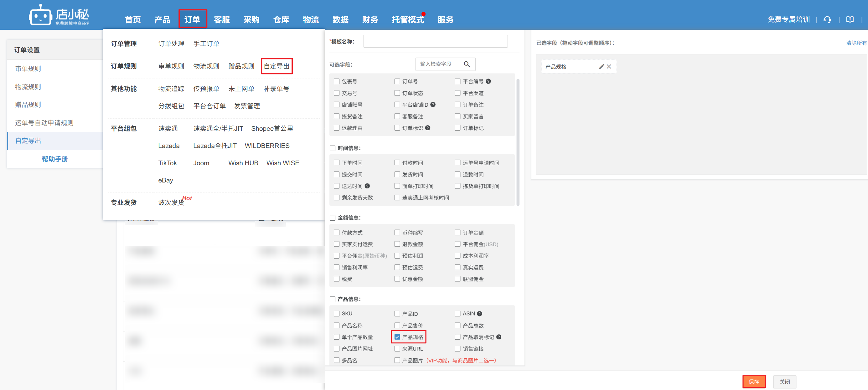Open the 订单 top menu
The height and width of the screenshot is (390, 868).
(x=192, y=19)
